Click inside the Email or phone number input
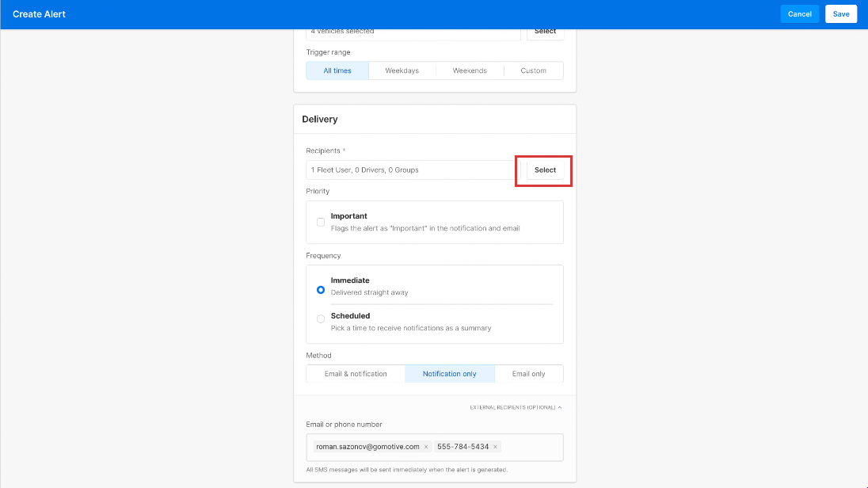 [532, 447]
